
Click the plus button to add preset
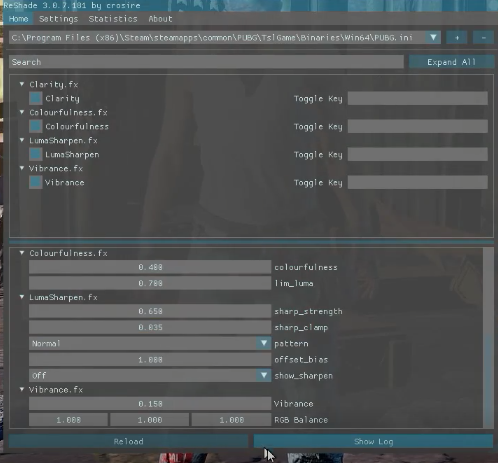pyautogui.click(x=457, y=38)
